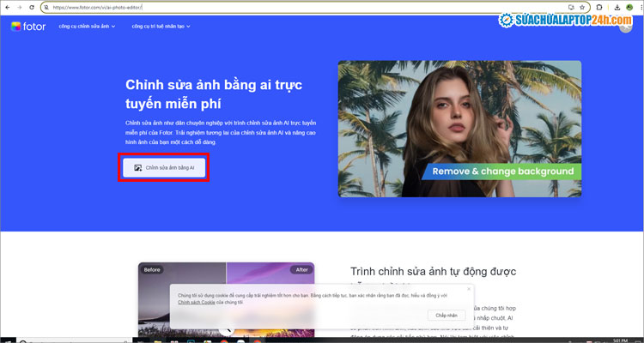Expand the "công cụ chỉnh sửa ảnh" menu
The width and height of the screenshot is (644, 343).
pos(87,27)
